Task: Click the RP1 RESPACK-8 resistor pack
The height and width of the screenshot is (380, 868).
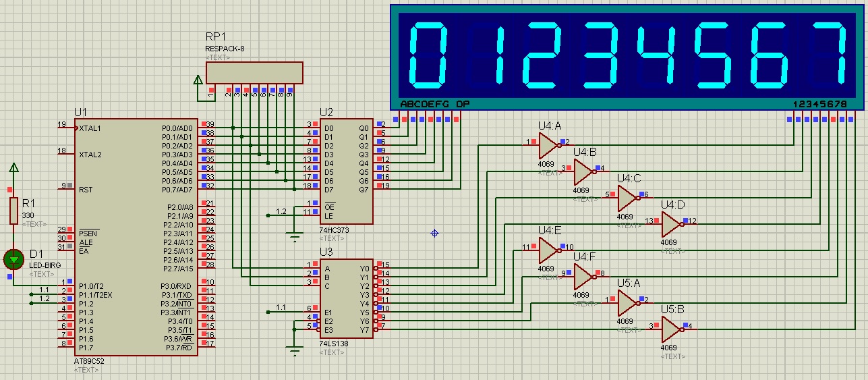Action: (254, 72)
